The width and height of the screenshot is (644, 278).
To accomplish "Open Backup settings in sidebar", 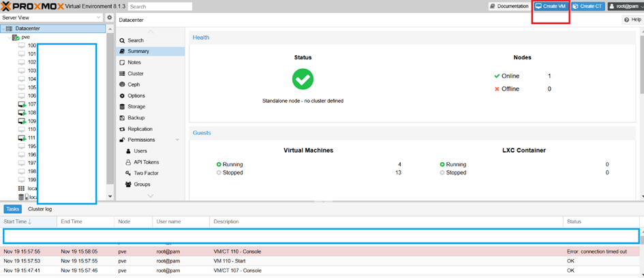I will tap(136, 117).
